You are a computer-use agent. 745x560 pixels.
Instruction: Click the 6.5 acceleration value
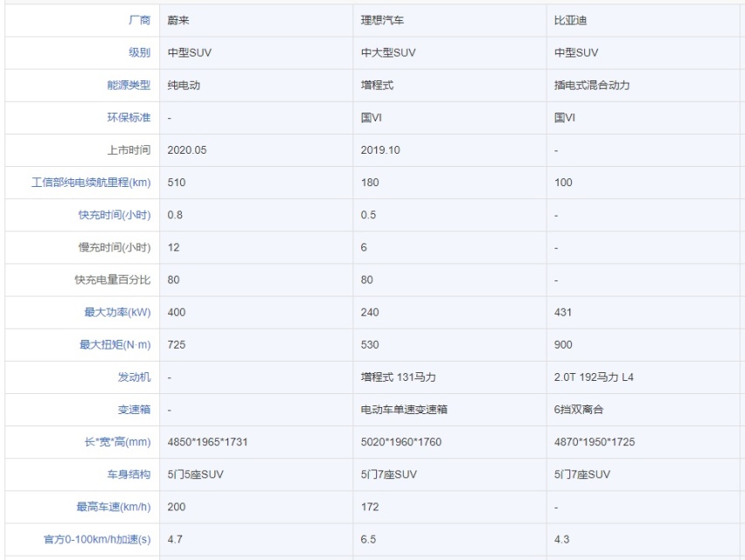pos(368,540)
